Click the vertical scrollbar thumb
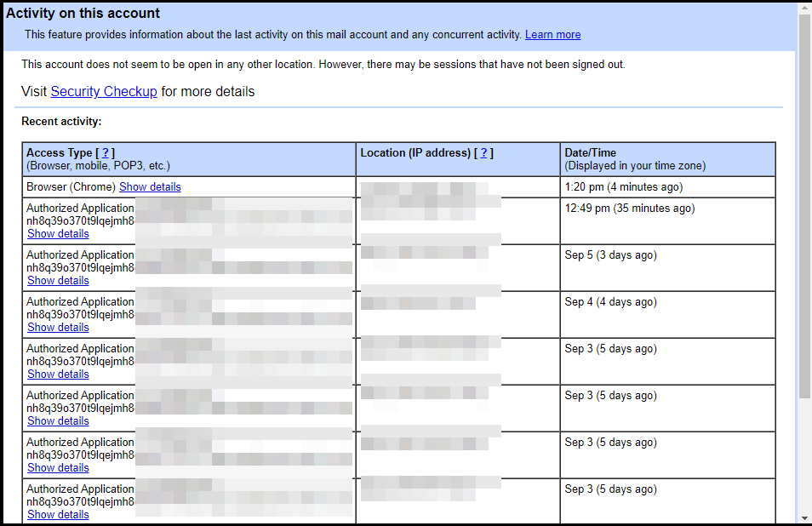Image resolution: width=812 pixels, height=526 pixels. pos(804,204)
